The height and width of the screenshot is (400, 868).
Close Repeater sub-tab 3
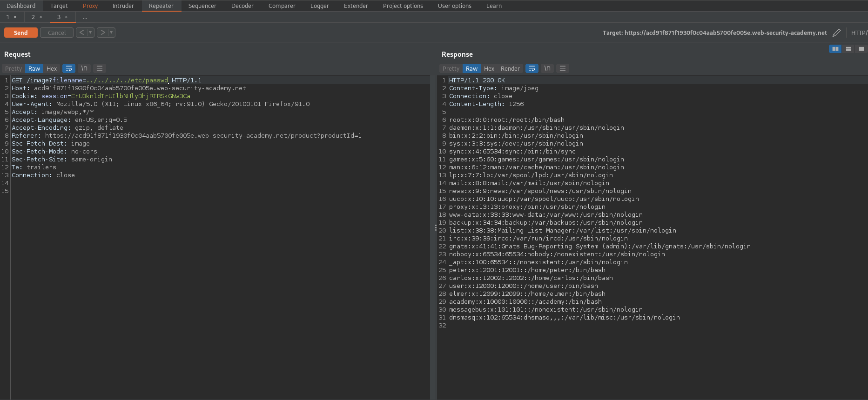(x=66, y=17)
